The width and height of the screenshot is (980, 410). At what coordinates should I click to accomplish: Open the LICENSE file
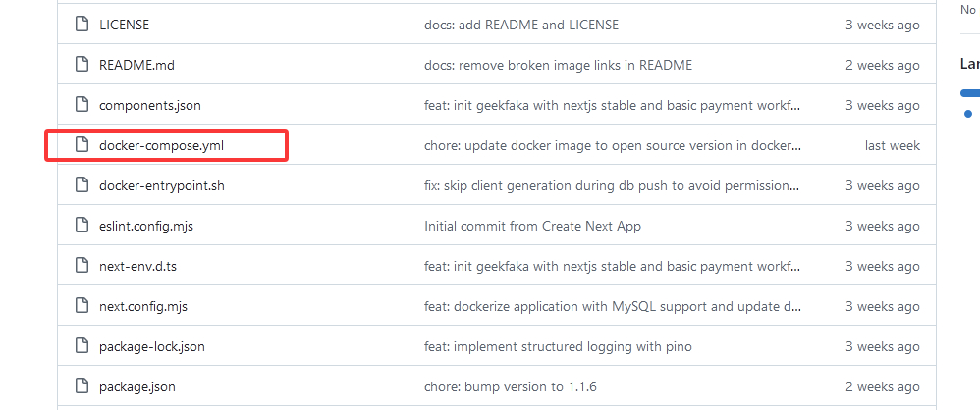pos(124,25)
